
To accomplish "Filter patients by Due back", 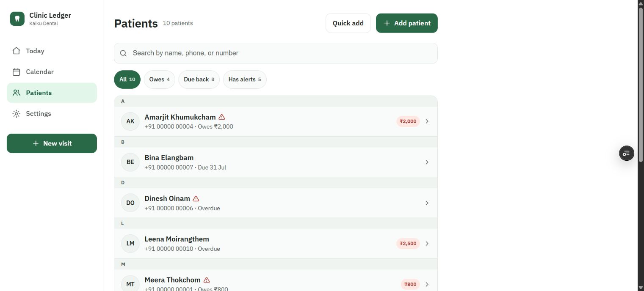I will [x=199, y=80].
